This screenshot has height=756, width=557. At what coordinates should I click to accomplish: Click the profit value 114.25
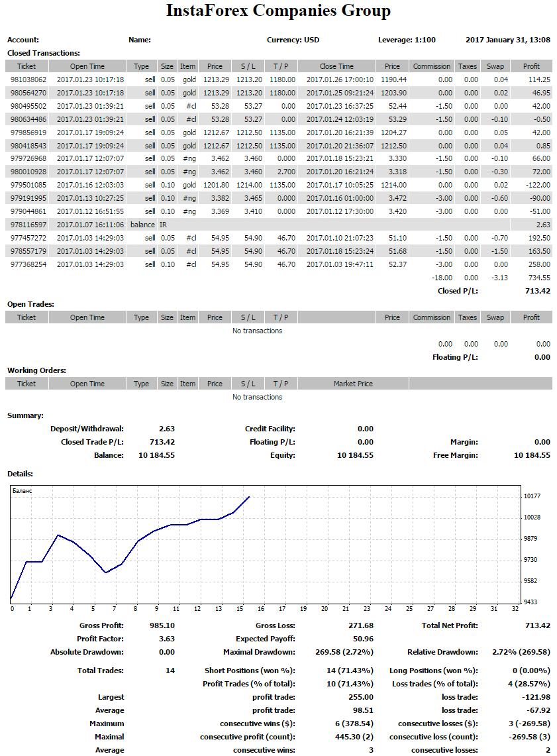pyautogui.click(x=539, y=80)
